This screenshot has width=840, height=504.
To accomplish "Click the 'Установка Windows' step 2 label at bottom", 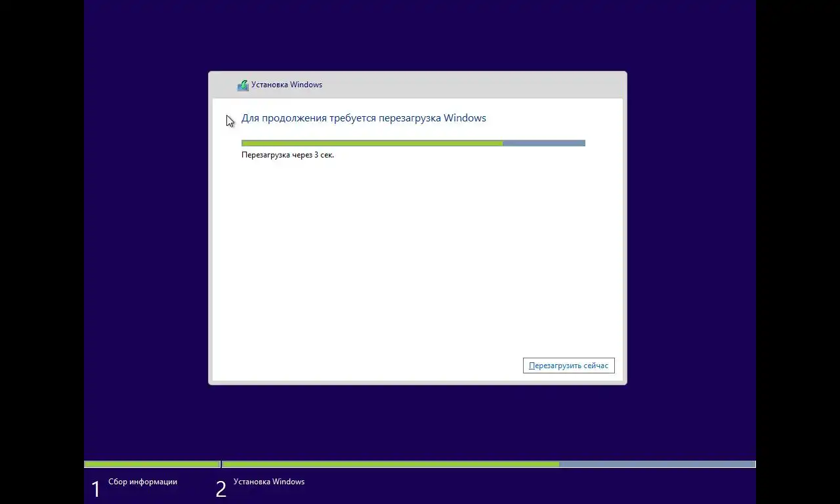I will pos(269,482).
